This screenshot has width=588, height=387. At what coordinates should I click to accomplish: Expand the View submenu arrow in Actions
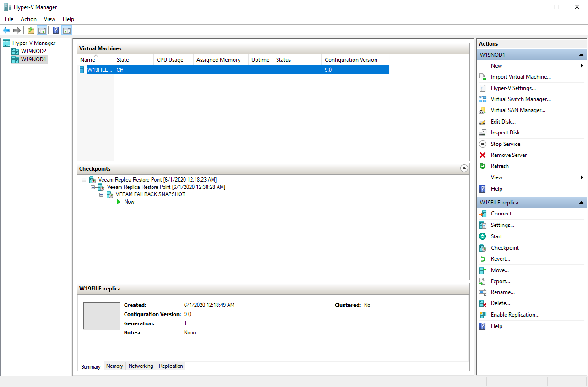582,177
